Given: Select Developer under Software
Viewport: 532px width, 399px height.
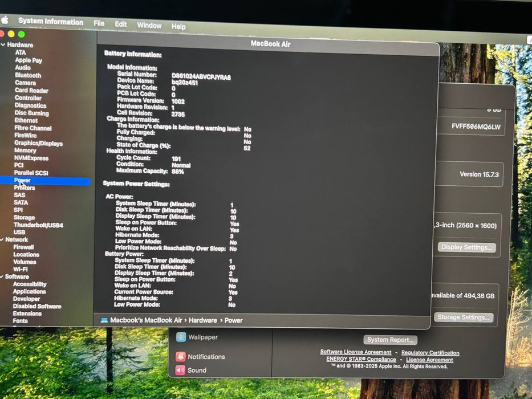Looking at the screenshot, I should click(26, 299).
